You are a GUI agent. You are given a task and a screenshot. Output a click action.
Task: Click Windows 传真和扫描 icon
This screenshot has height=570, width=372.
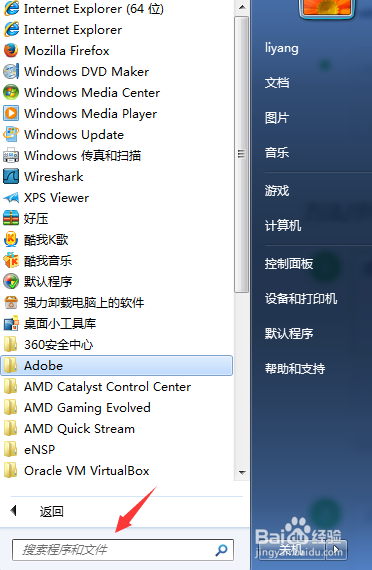tap(11, 156)
